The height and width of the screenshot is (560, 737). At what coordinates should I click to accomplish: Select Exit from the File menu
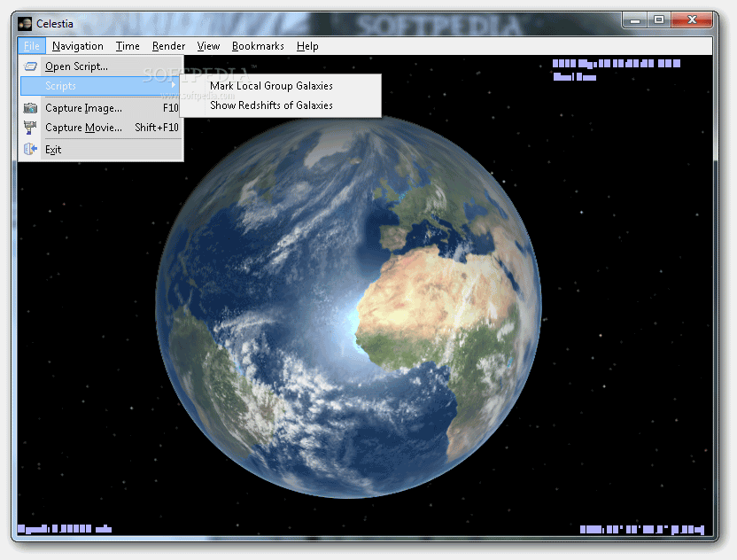click(101, 150)
